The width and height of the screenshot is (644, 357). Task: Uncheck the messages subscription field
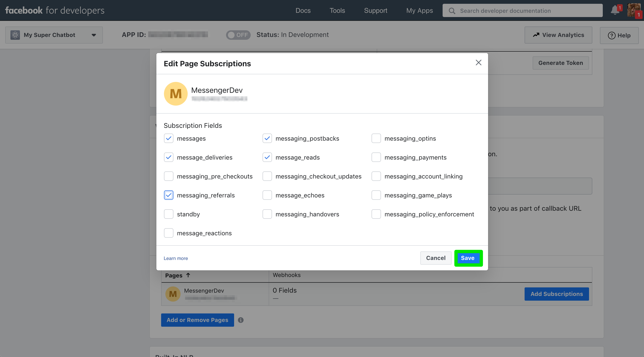click(x=168, y=138)
